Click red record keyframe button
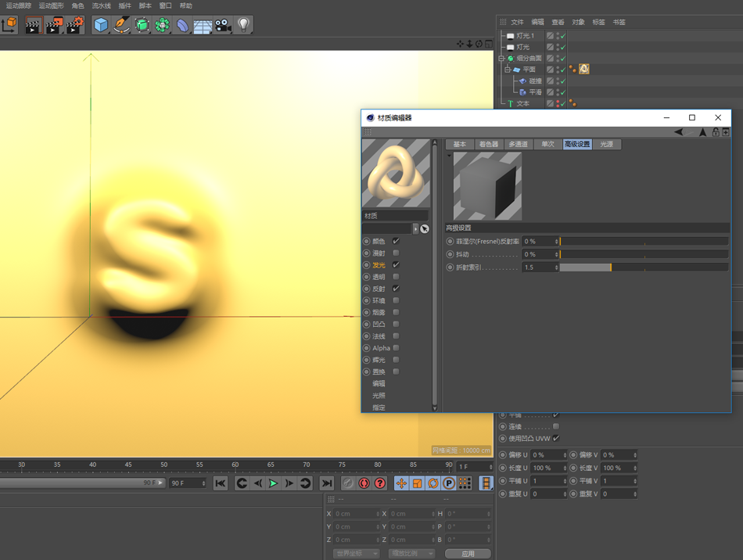This screenshot has height=560, width=743. click(364, 483)
